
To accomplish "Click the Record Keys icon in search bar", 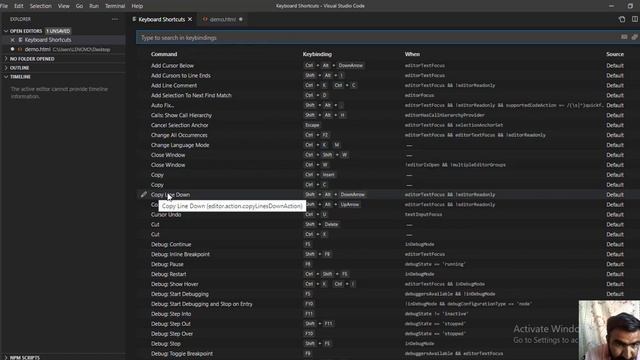I will click(x=624, y=37).
